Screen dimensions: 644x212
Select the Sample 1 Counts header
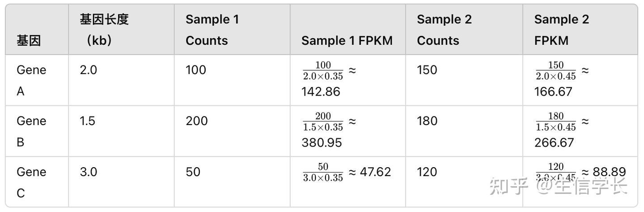coord(212,30)
